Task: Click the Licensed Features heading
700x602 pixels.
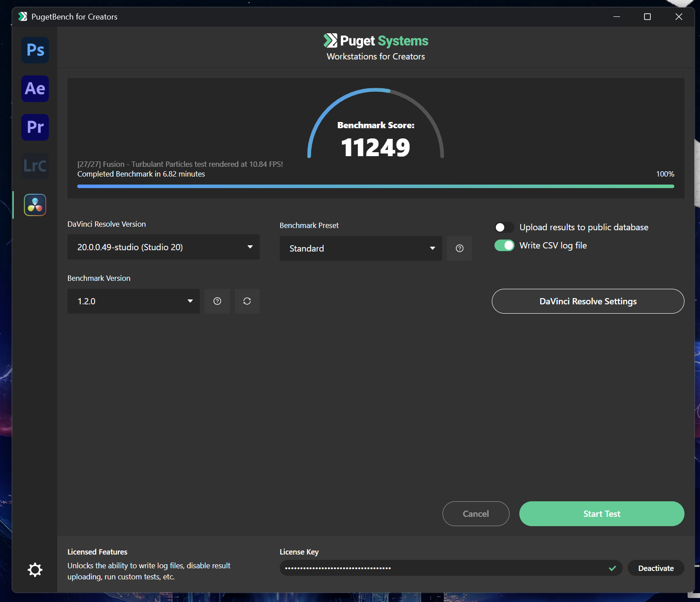Action: click(97, 552)
